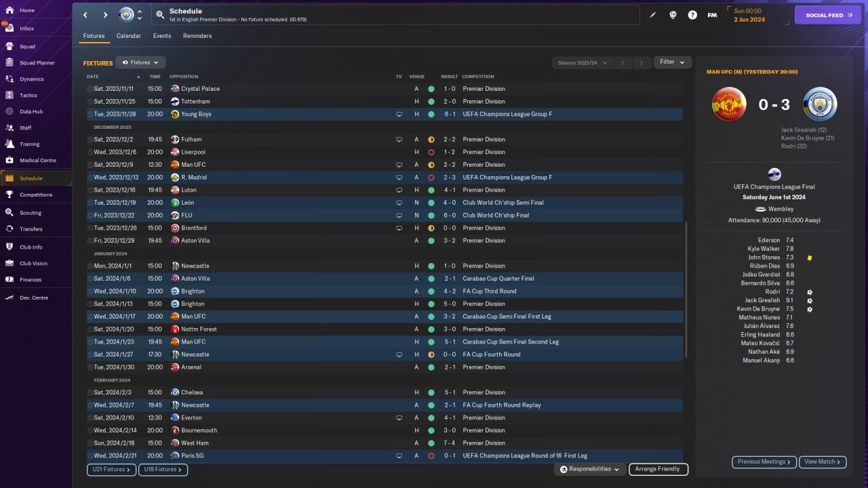The width and height of the screenshot is (868, 488).
Task: Open U18 Fixtures
Action: 163,469
